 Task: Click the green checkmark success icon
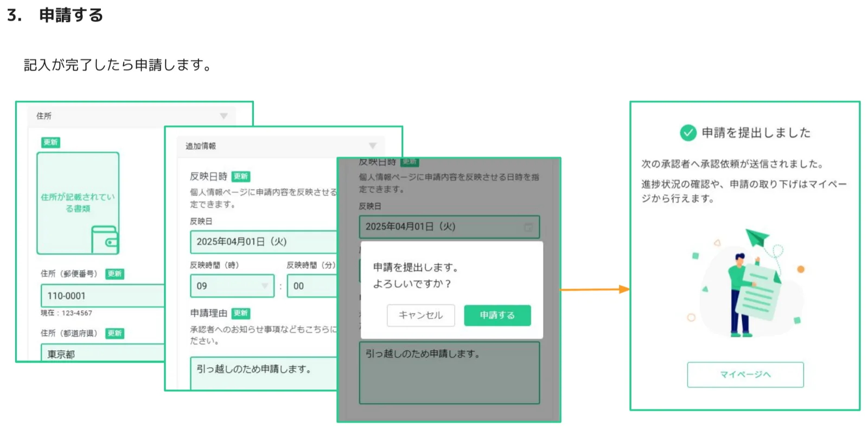(x=688, y=132)
